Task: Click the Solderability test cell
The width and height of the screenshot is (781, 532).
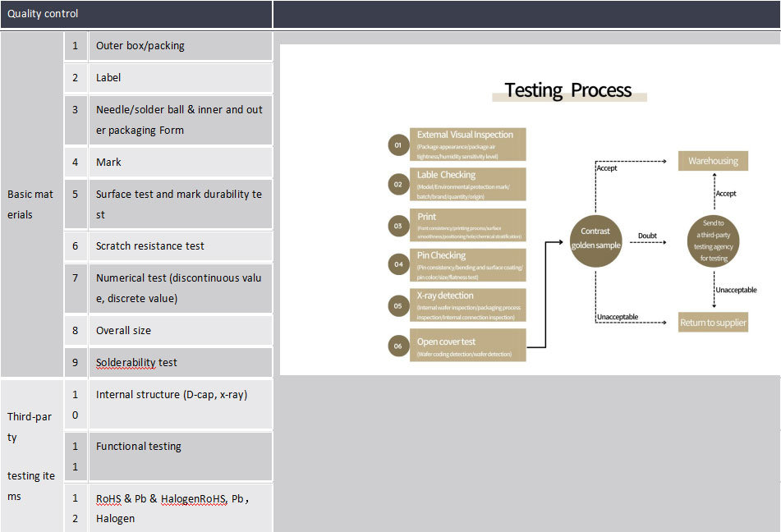Action: click(x=180, y=363)
